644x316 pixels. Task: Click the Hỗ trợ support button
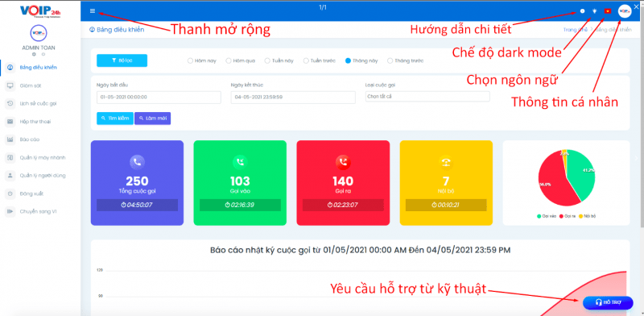[609, 303]
